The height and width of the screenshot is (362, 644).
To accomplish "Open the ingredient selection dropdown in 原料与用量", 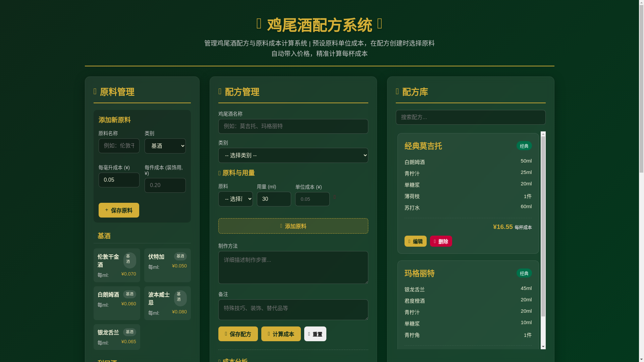I will [235, 199].
